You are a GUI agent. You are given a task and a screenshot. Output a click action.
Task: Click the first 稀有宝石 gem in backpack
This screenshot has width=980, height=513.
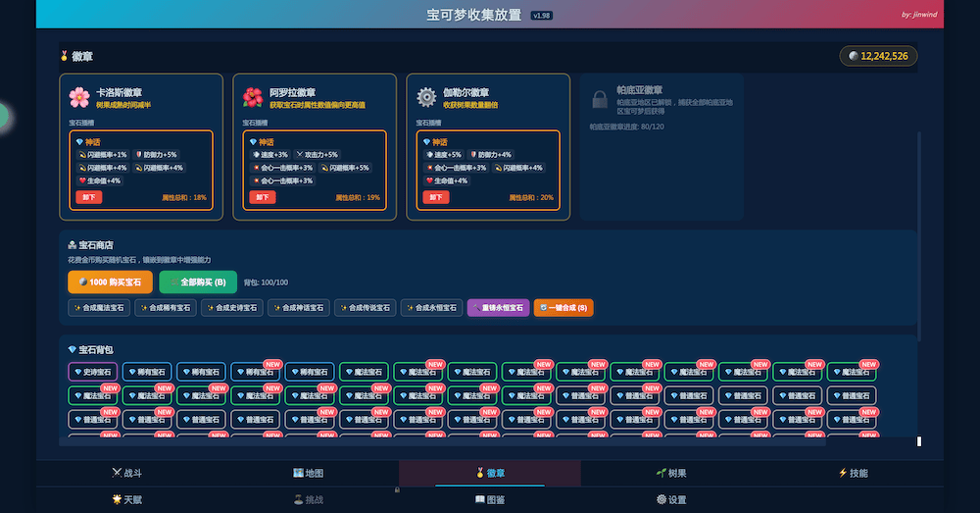(x=147, y=372)
